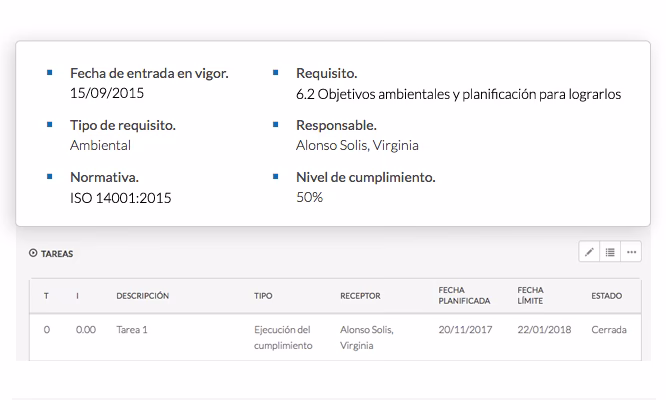Open the more options ellipsis in Tareas
The height and width of the screenshot is (400, 666).
(x=631, y=253)
